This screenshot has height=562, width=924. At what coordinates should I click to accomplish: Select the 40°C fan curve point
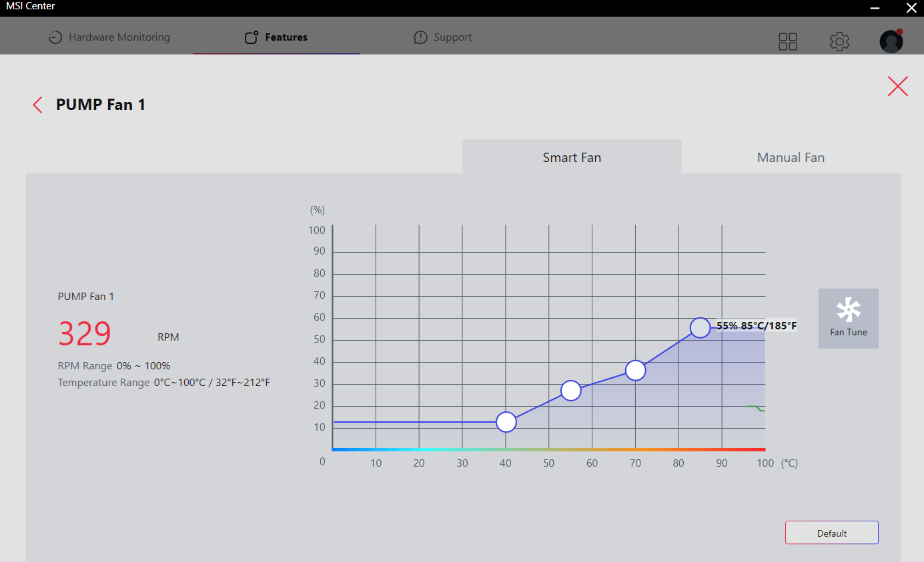point(506,422)
